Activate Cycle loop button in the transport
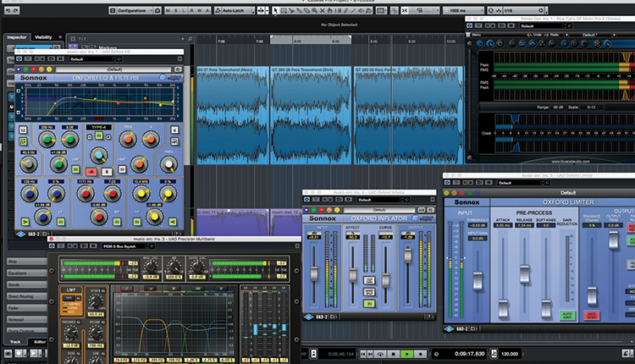Viewport: 635px width, 364px height. (x=380, y=354)
